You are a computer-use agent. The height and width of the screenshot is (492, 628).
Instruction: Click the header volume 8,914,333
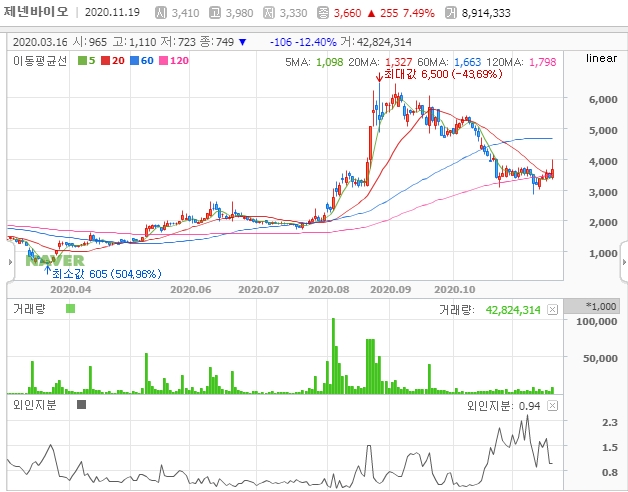[486, 13]
